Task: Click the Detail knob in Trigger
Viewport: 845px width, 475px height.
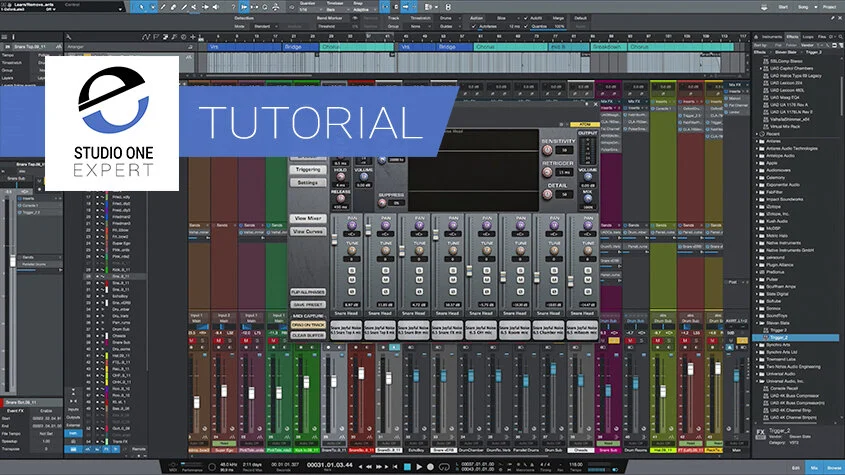Action: click(x=547, y=194)
